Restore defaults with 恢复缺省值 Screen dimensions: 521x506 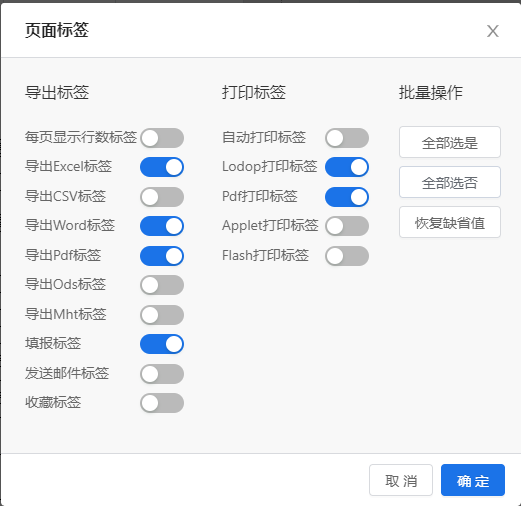pos(450,222)
